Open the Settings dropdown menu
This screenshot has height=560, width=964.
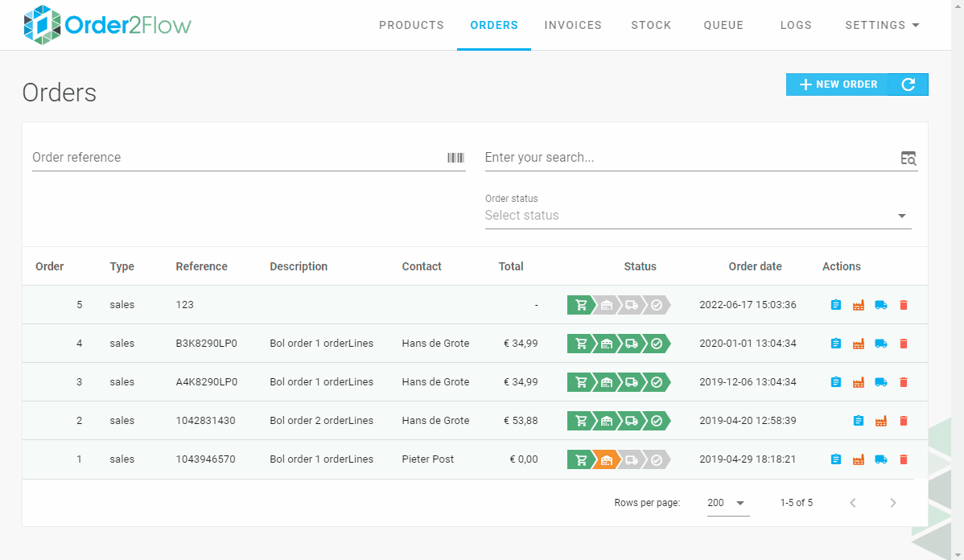pyautogui.click(x=882, y=25)
